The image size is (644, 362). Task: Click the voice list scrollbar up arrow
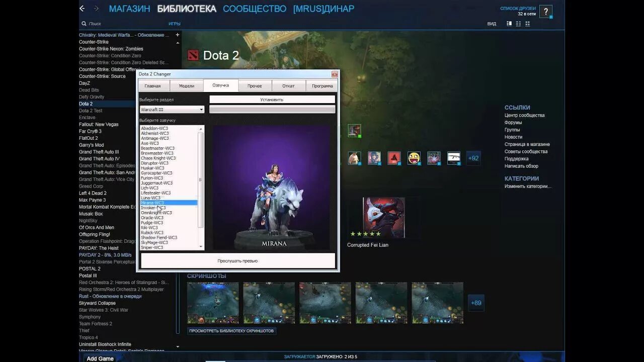(201, 128)
